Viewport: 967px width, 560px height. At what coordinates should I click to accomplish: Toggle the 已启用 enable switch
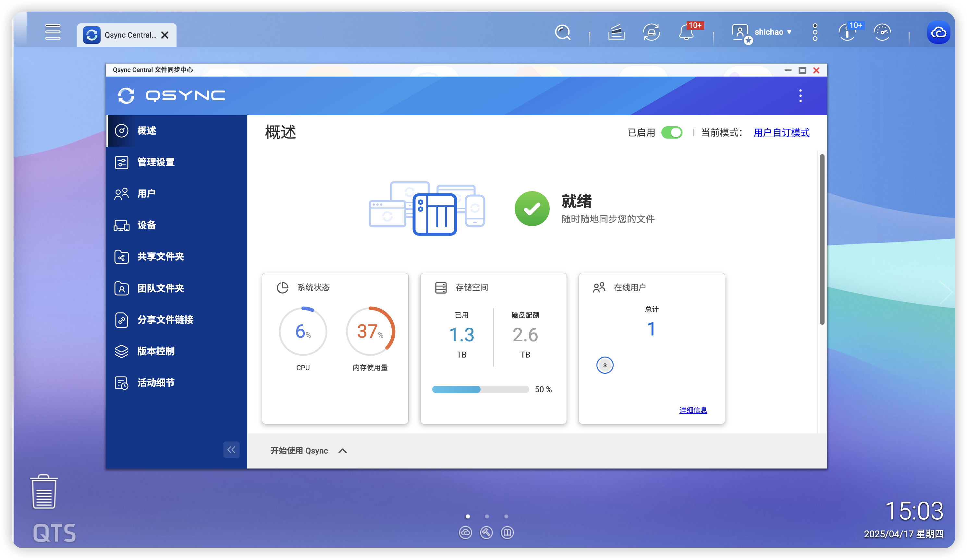coord(672,133)
